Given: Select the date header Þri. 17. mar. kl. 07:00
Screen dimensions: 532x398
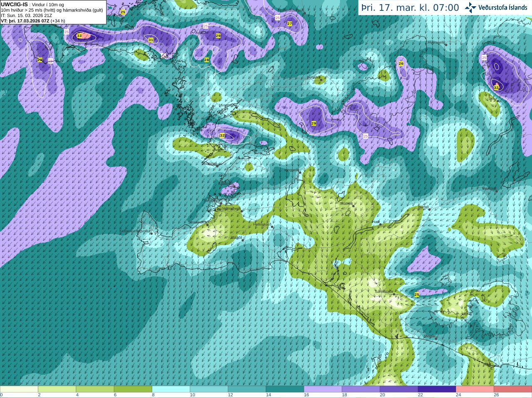Looking at the screenshot, I should tap(410, 7).
